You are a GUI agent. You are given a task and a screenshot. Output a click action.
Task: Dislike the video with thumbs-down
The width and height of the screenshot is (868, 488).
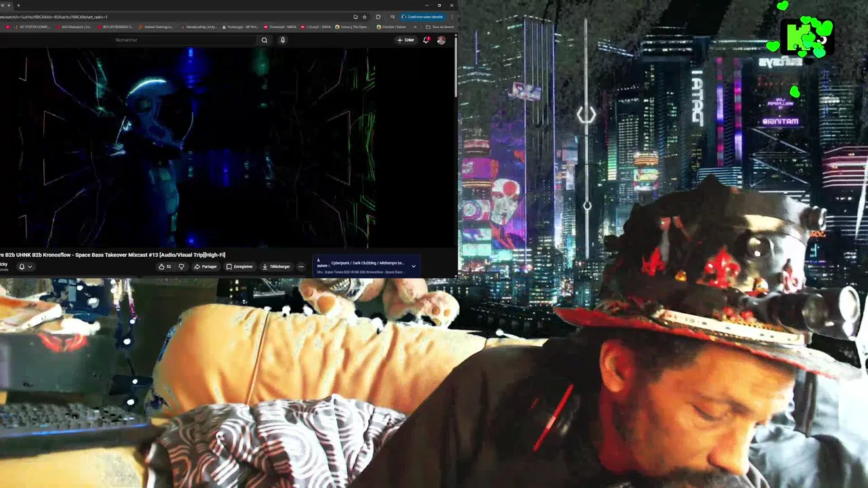181,266
